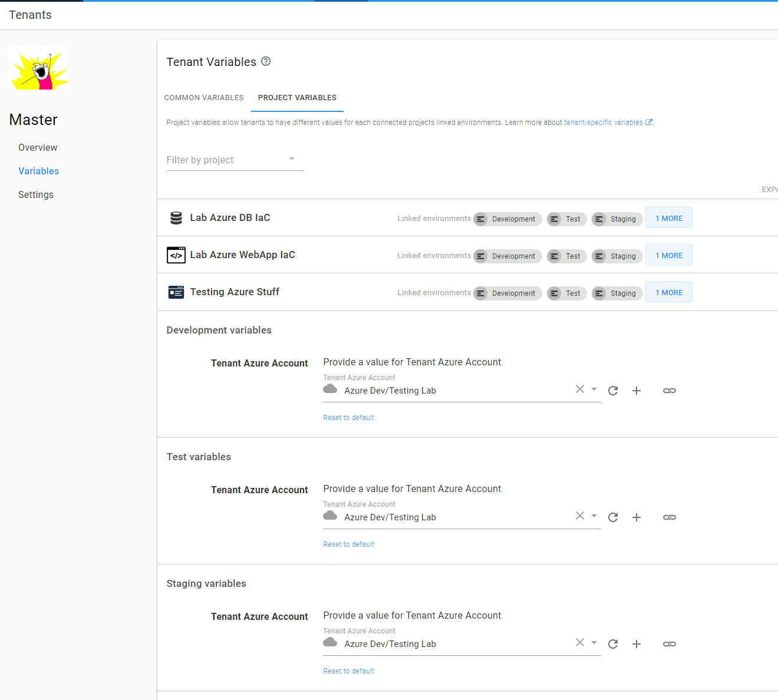
Task: Click the Development environment chip for Lab Azure DB IaC
Action: [507, 219]
